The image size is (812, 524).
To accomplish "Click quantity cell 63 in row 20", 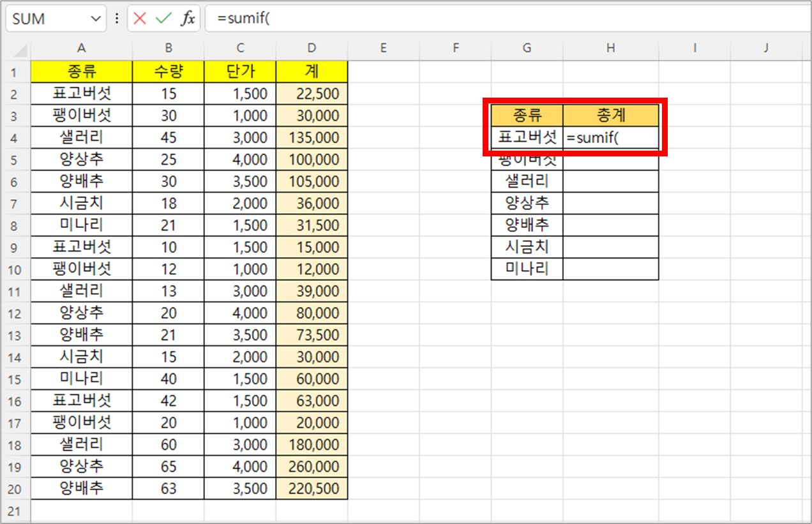I will (169, 489).
